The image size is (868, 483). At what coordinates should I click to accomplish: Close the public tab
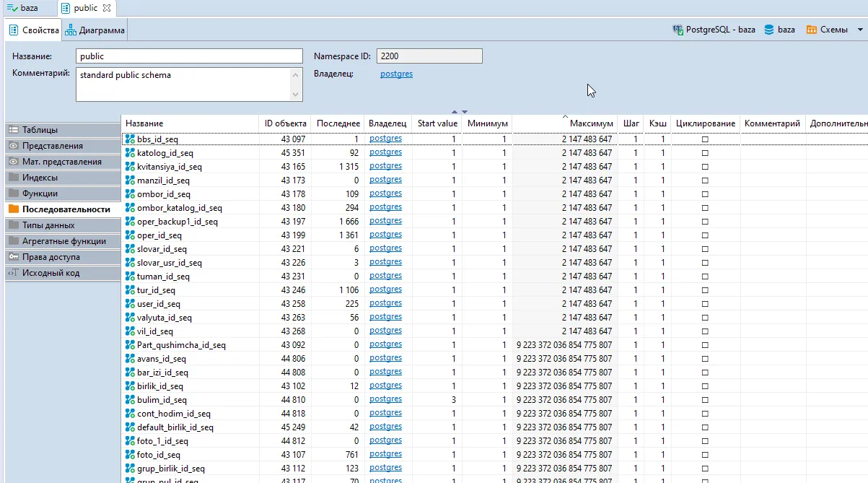click(x=107, y=8)
